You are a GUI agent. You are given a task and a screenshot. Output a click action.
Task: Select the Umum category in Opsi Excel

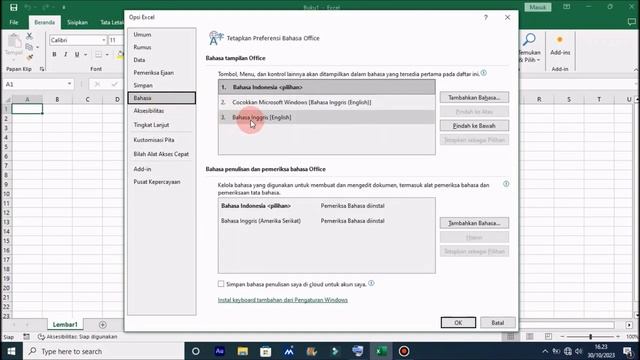162,35
